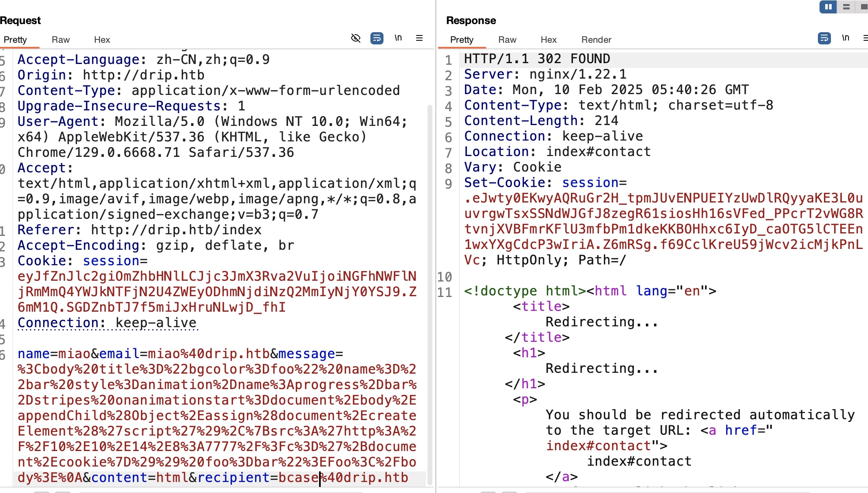This screenshot has width=868, height=493.
Task: Select top-bottom split layout icon
Action: pos(846,7)
